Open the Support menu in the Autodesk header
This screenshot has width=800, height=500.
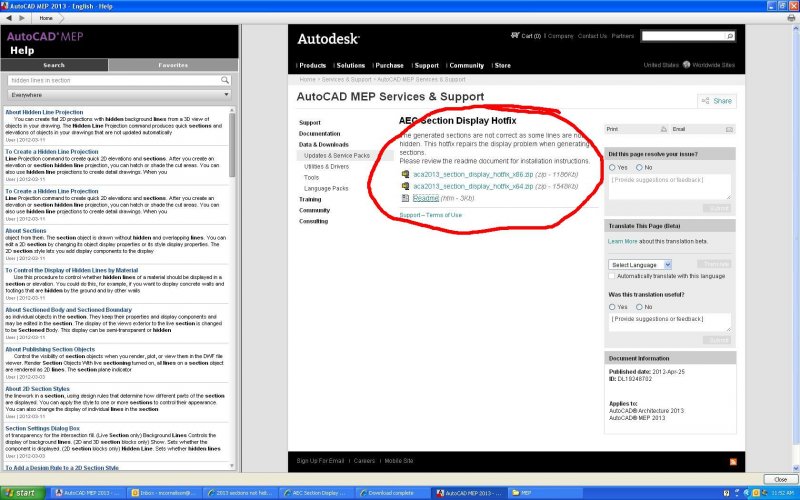(427, 65)
